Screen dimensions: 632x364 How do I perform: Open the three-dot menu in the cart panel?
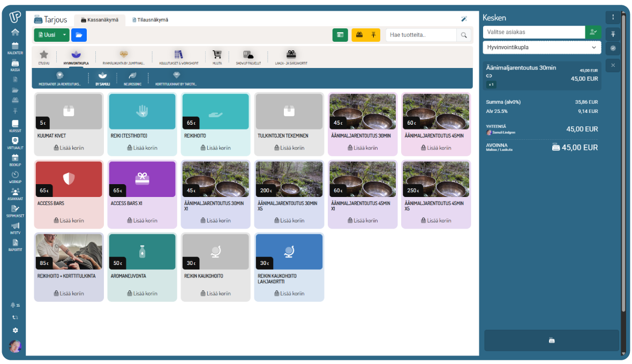[613, 17]
